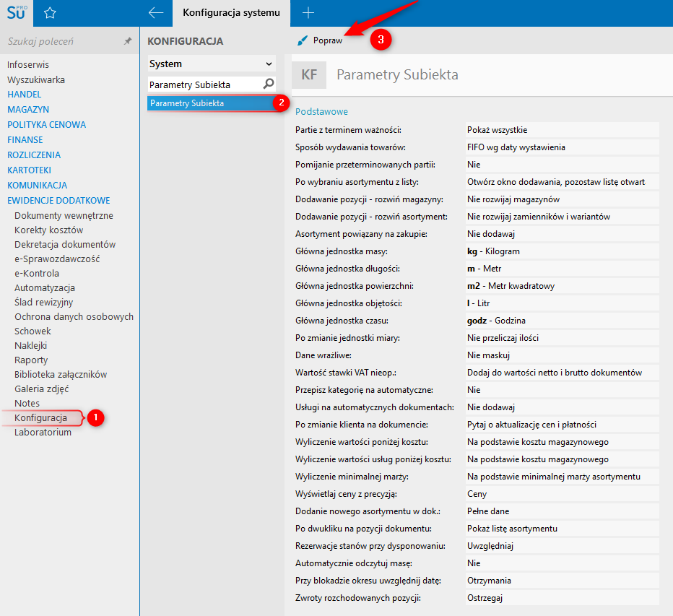This screenshot has width=673, height=616.
Task: Open Raporty
Action: pyautogui.click(x=31, y=360)
